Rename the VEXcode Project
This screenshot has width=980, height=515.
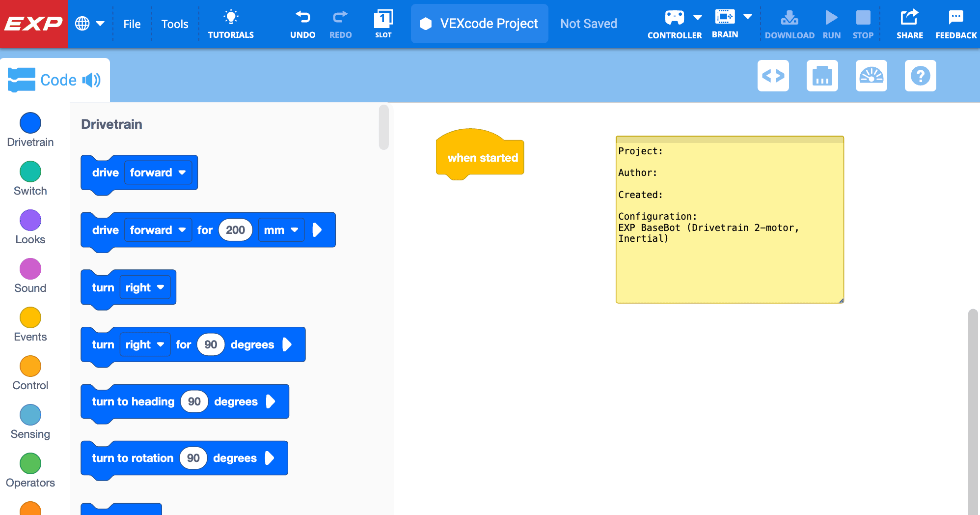coord(479,23)
